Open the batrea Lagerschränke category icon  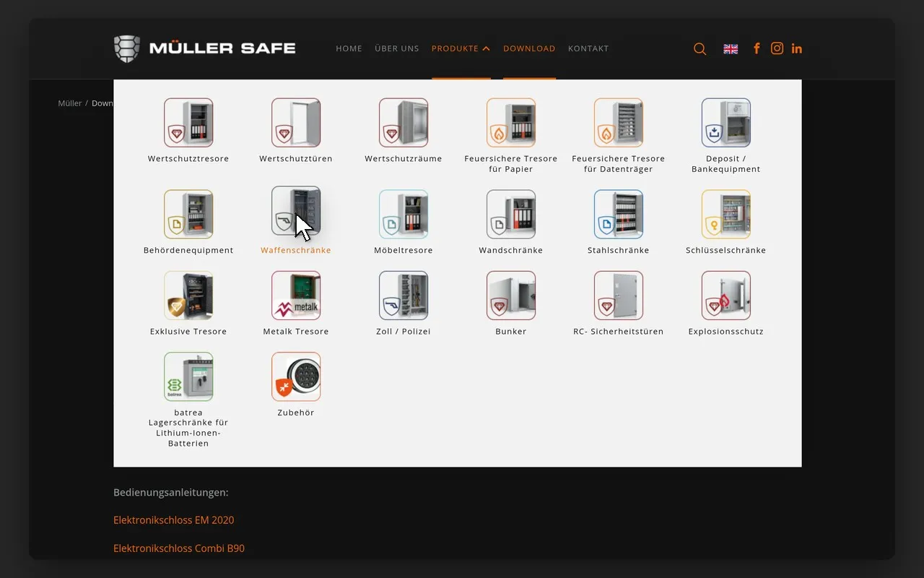(188, 376)
